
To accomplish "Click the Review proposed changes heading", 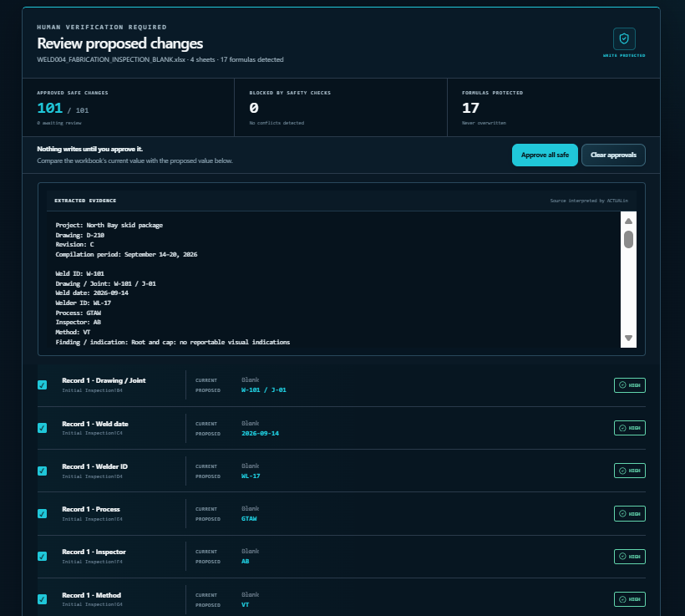I will click(x=119, y=43).
